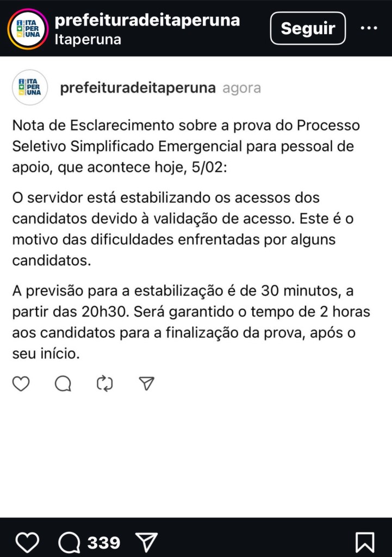Image resolution: width=392 pixels, height=557 pixels.
Task: Tap the send icon under the note text
Action: tap(146, 384)
